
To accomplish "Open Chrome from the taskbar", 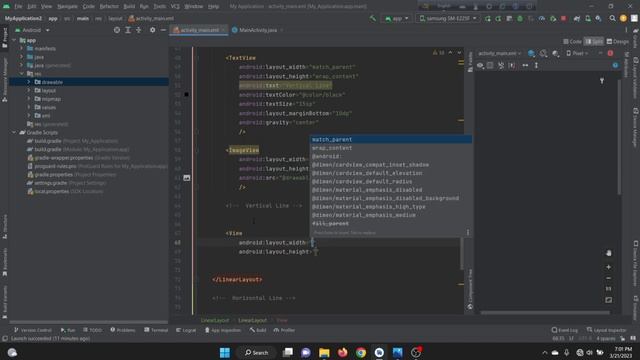I will click(361, 352).
